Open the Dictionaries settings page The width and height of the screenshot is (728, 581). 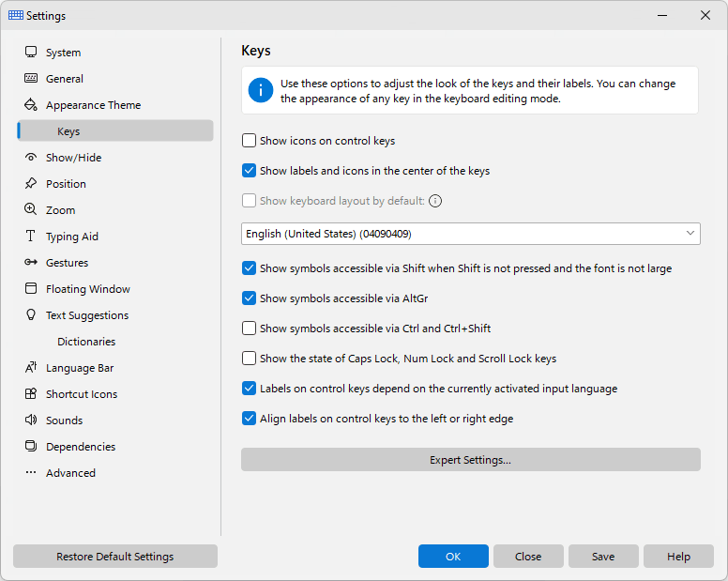click(x=86, y=342)
